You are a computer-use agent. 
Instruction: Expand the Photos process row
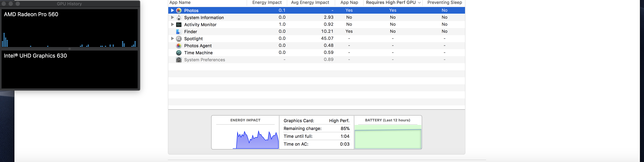172,10
